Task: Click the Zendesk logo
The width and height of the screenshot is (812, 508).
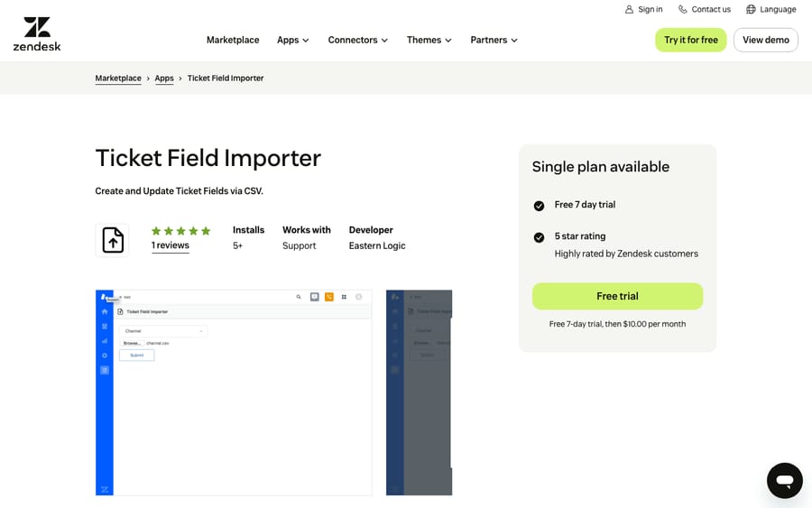Action: point(37,33)
